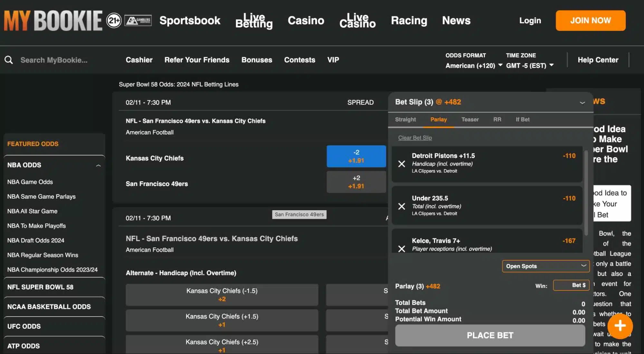Select San Francisco 49ers +2 spread
The image size is (644, 354).
(x=356, y=182)
